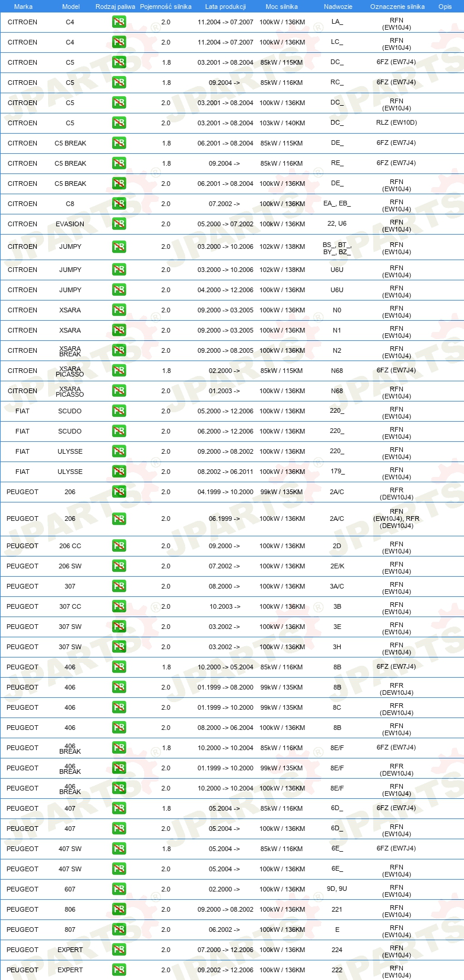Image resolution: width=464 pixels, height=980 pixels.
Task: Click fuel icon in Peugeot 206 SW row
Action: (119, 566)
